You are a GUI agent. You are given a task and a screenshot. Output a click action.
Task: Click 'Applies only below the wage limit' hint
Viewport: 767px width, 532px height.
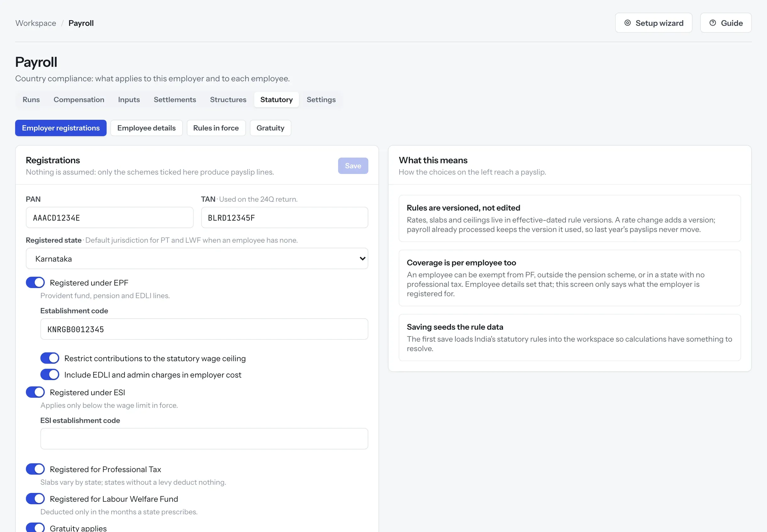point(109,405)
